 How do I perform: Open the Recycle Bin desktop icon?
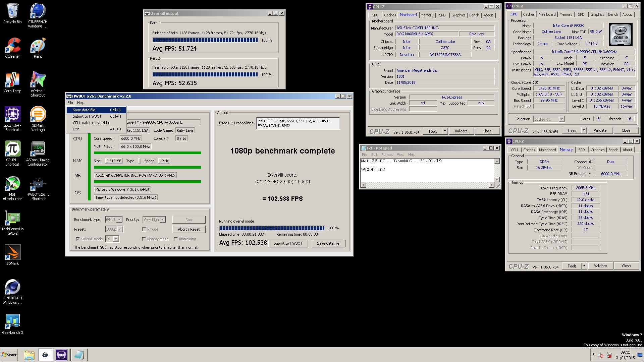(12, 13)
